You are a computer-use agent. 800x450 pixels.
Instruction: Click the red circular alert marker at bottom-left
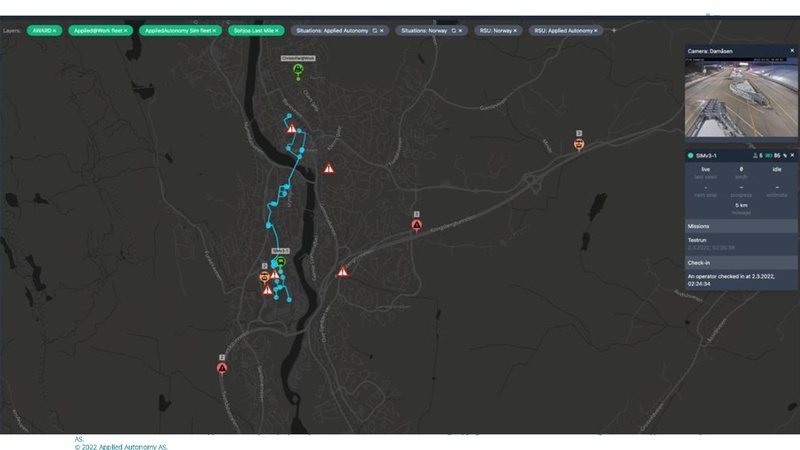tap(222, 368)
